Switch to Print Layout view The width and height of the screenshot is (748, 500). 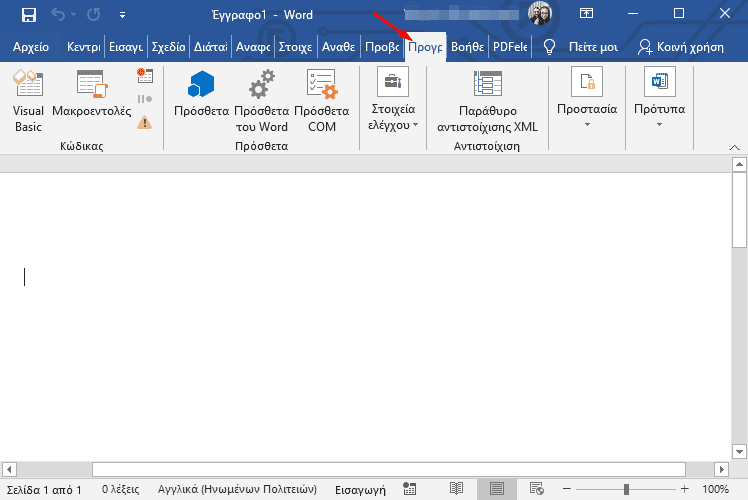coord(497,489)
